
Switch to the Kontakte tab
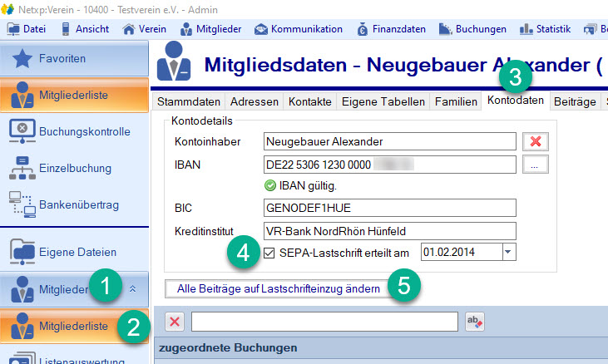click(309, 101)
